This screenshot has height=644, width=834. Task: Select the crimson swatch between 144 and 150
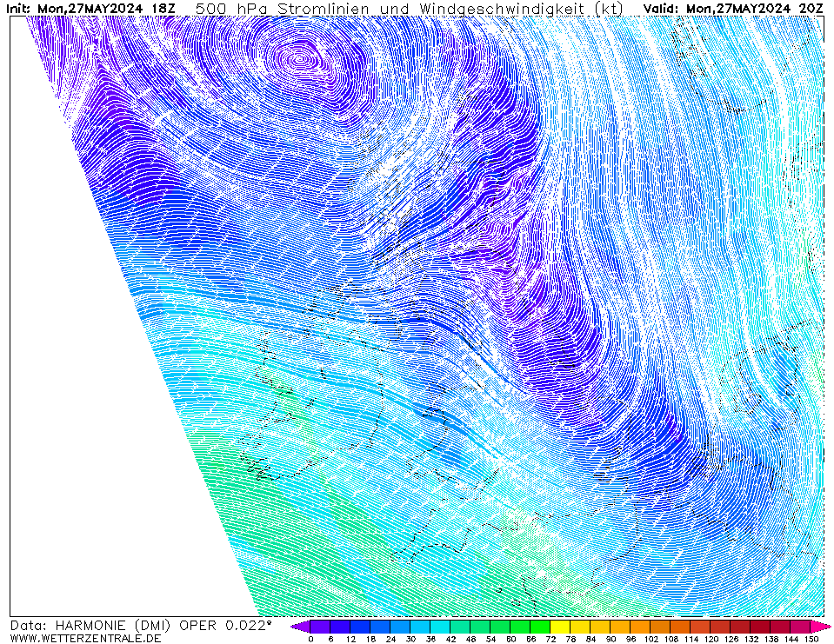[800, 627]
